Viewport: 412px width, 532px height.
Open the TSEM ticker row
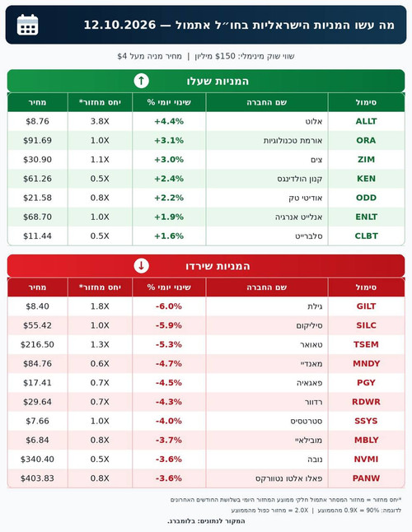(206, 344)
